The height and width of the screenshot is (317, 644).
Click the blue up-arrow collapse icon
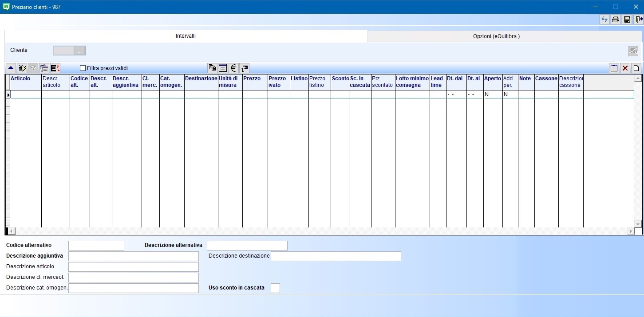click(11, 68)
